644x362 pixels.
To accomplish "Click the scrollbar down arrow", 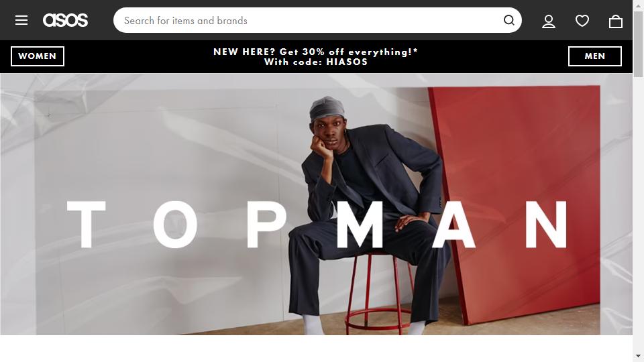I will [x=638, y=356].
